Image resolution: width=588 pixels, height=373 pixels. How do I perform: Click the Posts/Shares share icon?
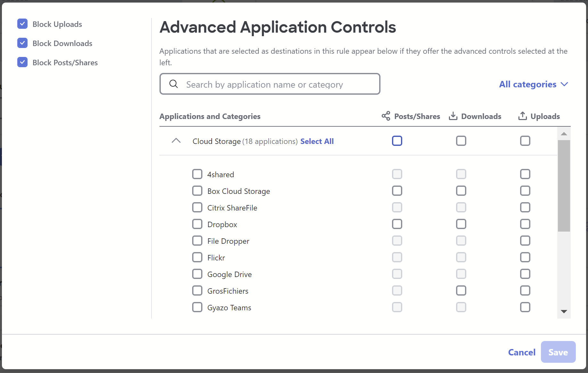tap(386, 116)
